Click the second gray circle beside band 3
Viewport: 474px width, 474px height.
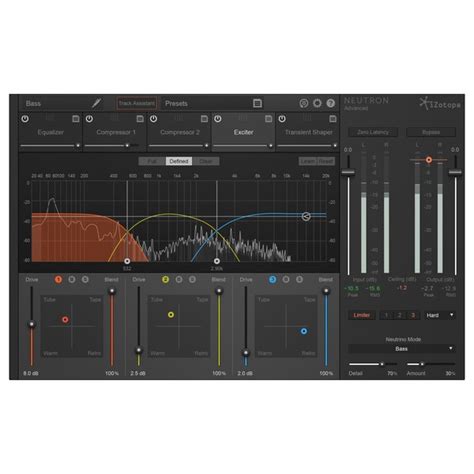[x=299, y=279]
